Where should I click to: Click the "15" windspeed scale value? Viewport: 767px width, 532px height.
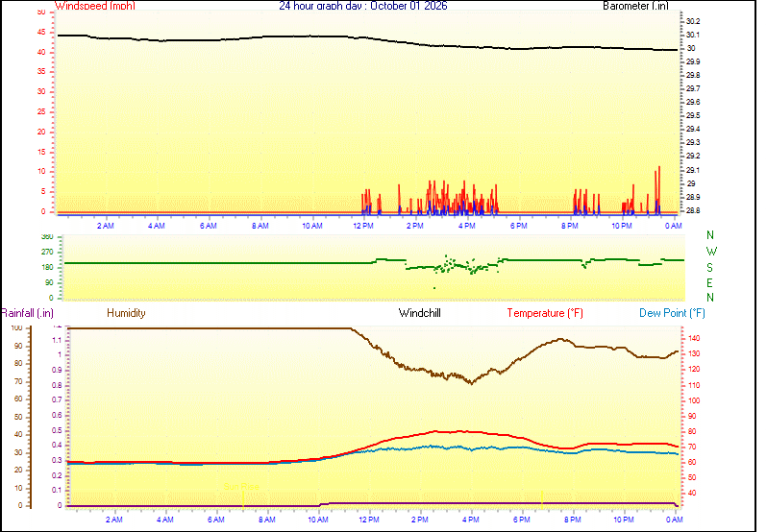(41, 152)
